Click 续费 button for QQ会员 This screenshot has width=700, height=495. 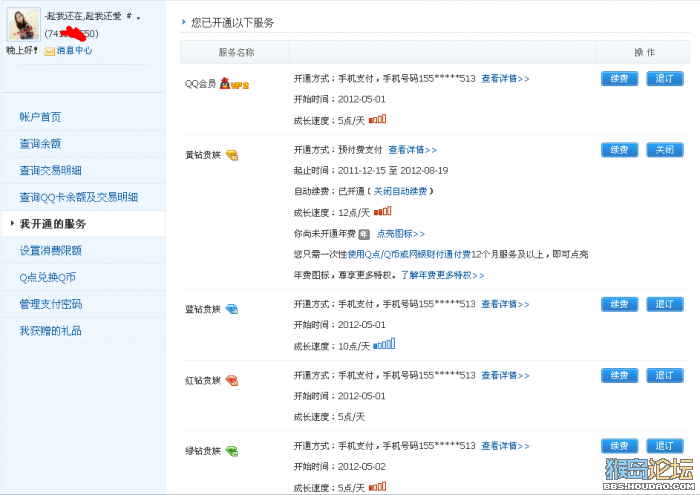click(619, 79)
